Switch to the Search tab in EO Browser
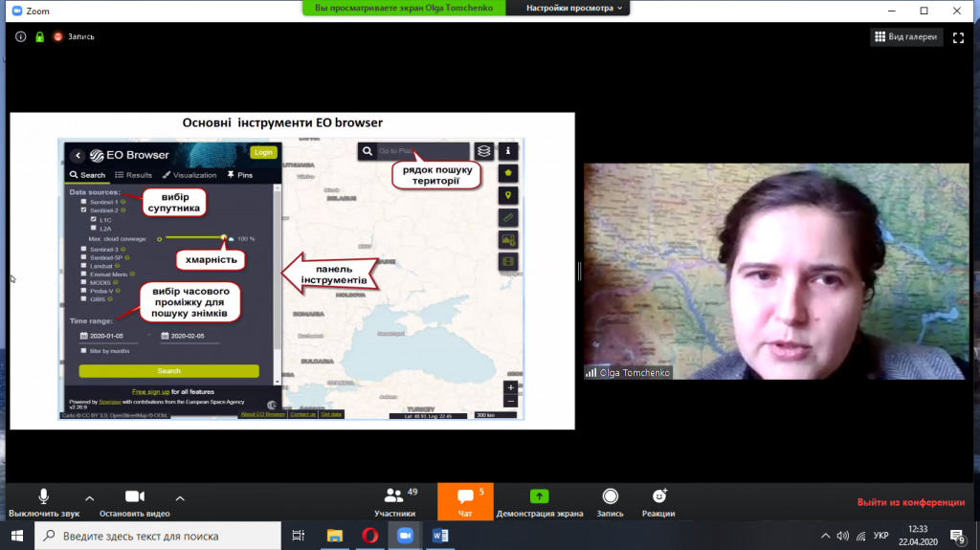This screenshot has height=550, width=980. click(87, 175)
